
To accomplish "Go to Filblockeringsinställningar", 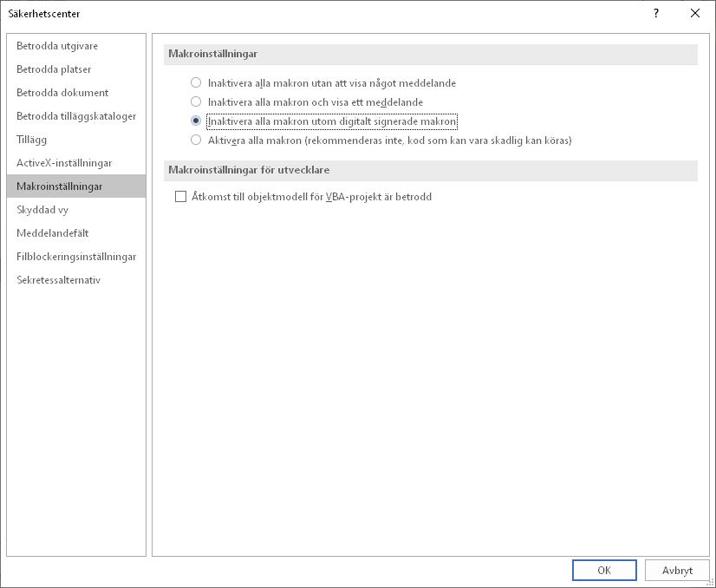I will (76, 257).
